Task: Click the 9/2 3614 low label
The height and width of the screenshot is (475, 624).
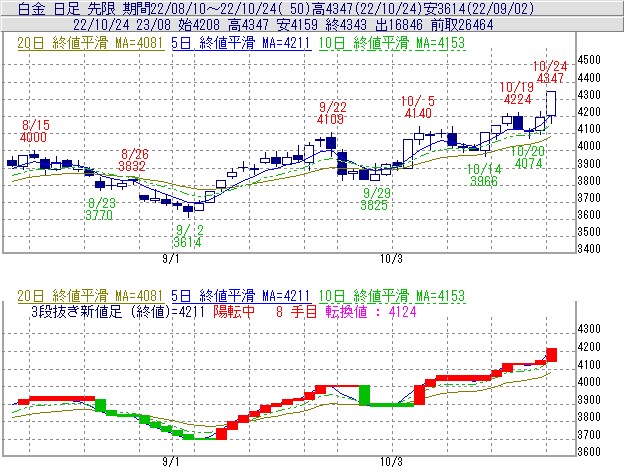Action: (188, 236)
